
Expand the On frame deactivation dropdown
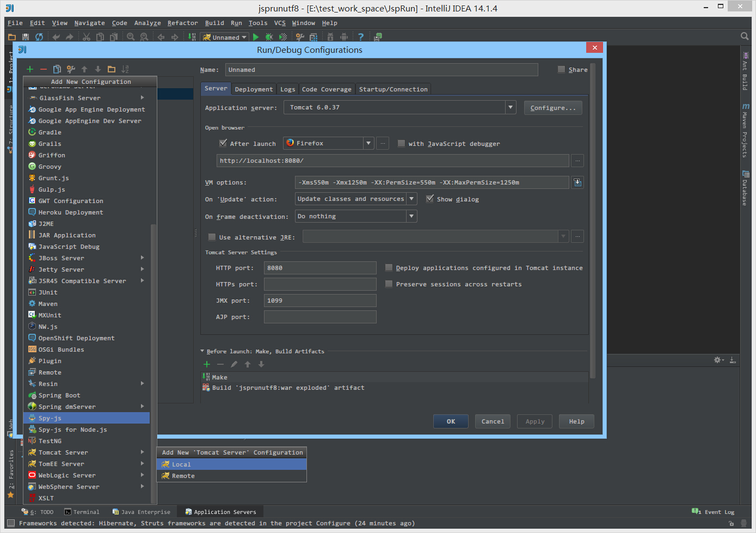click(411, 216)
